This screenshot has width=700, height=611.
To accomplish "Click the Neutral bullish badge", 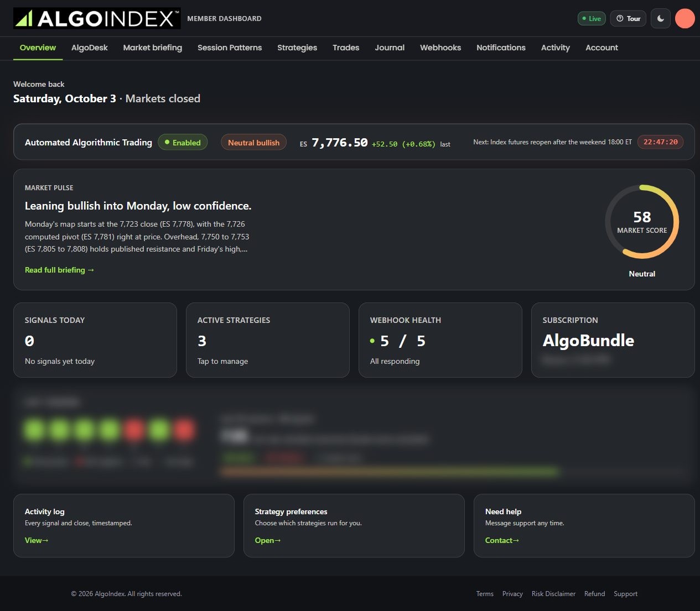I will (x=253, y=142).
